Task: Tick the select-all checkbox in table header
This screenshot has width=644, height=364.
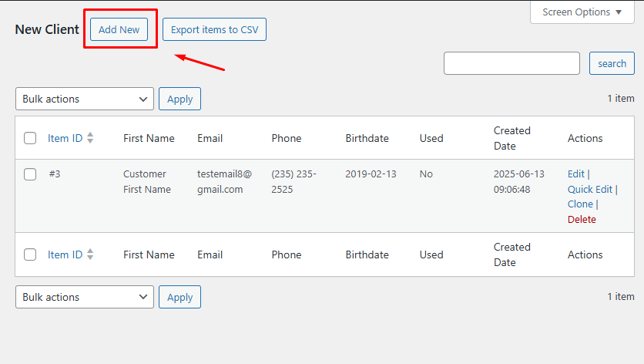Action: click(x=30, y=138)
